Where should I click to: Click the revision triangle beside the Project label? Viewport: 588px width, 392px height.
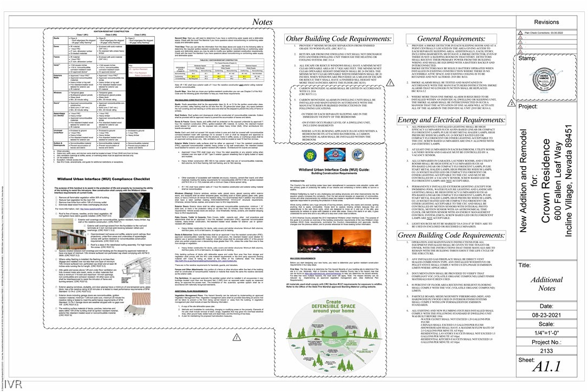tap(512, 103)
